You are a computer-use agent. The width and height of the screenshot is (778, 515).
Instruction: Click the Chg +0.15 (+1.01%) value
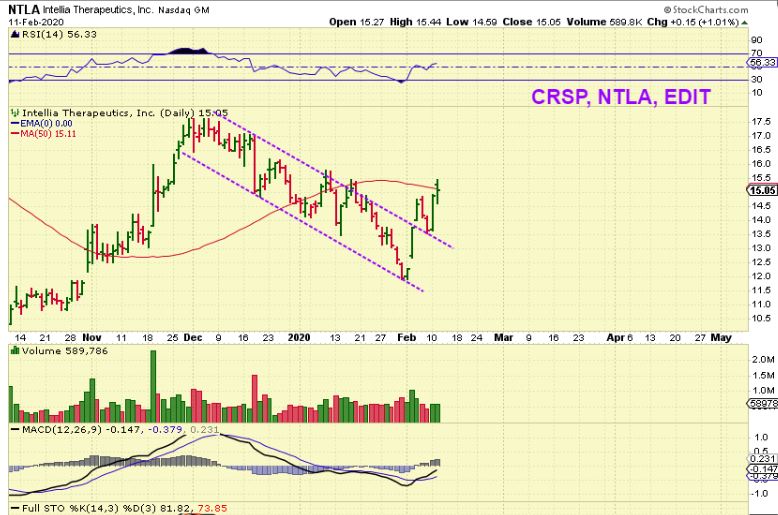693,22
